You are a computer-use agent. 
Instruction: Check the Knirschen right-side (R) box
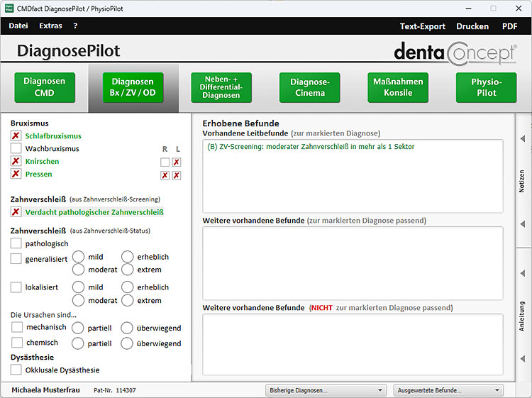[165, 162]
